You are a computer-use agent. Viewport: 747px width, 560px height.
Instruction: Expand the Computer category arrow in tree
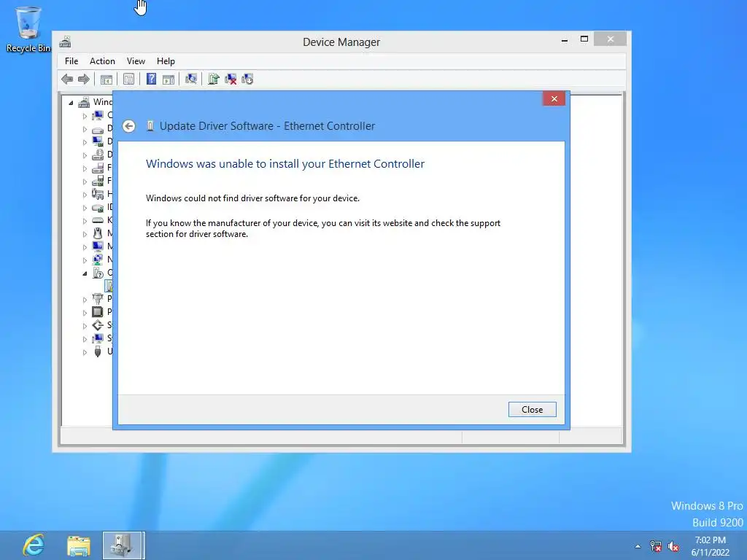85,116
